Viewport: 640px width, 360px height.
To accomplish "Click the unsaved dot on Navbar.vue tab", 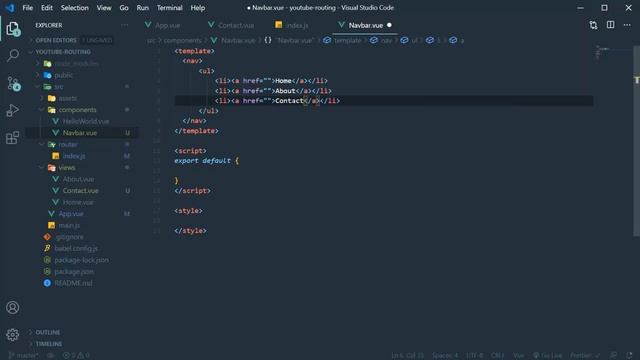I will tap(389, 25).
